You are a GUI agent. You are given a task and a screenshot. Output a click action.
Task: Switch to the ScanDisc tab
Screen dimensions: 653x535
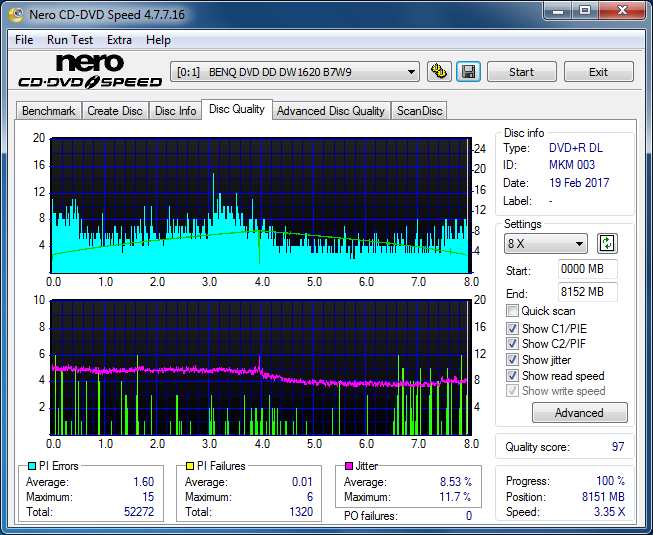pos(419,111)
